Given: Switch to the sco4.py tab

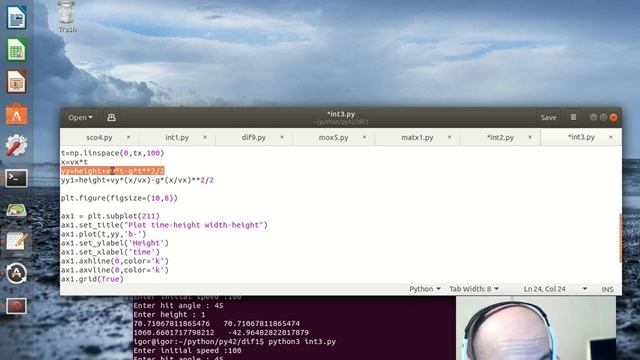Looking at the screenshot, I should [x=99, y=138].
